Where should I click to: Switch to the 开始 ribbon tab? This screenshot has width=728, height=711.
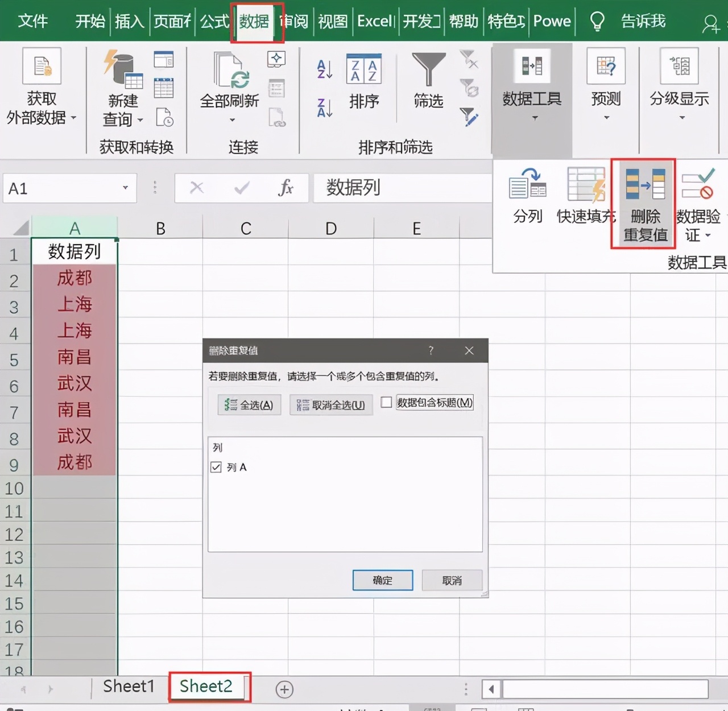(89, 21)
